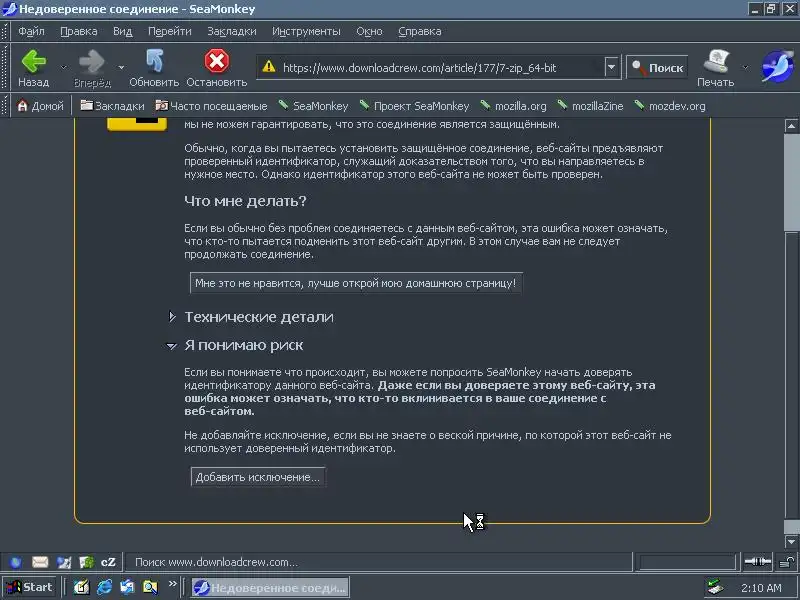
Task: Click the 'Мне это не нравится' home page button
Action: [356, 283]
